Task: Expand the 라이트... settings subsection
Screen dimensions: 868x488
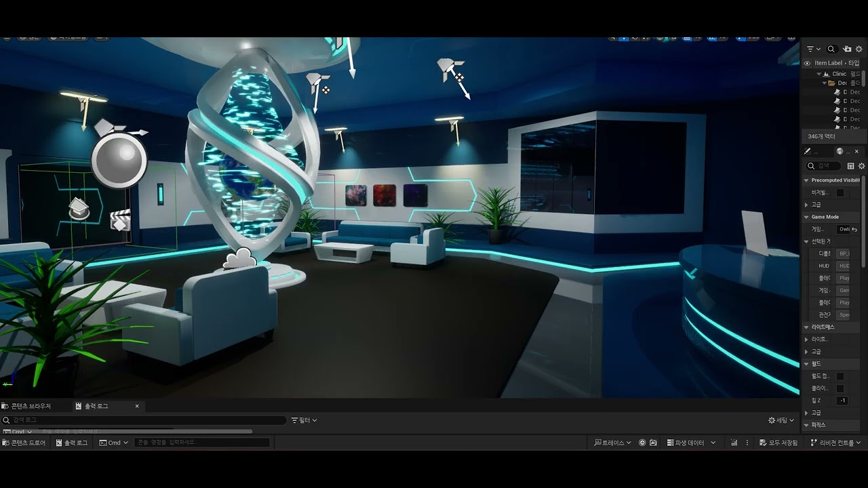Action: [x=806, y=339]
